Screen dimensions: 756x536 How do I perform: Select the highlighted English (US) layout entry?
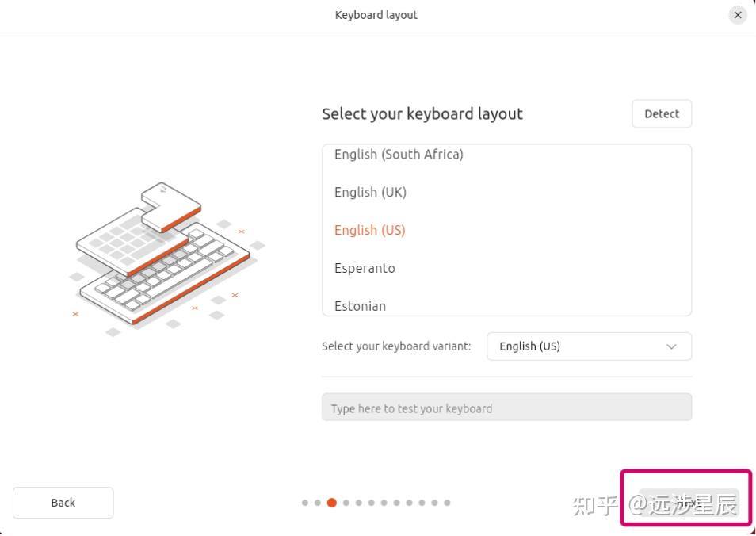[369, 231]
